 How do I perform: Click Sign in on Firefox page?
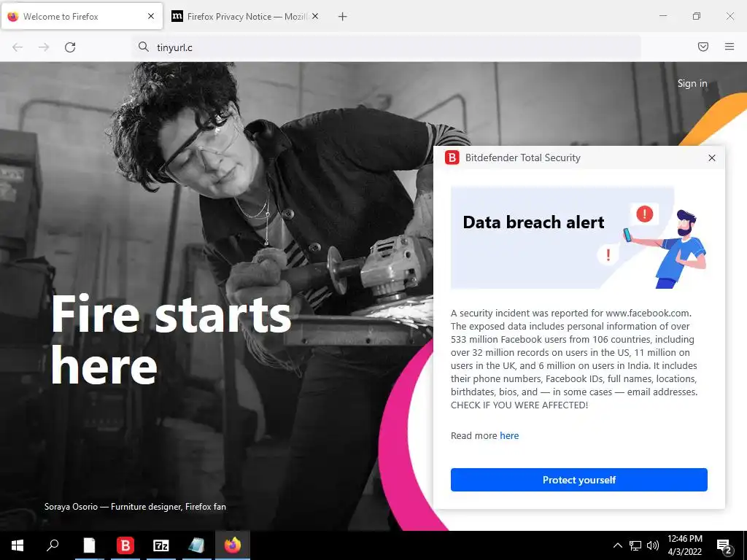click(x=692, y=83)
